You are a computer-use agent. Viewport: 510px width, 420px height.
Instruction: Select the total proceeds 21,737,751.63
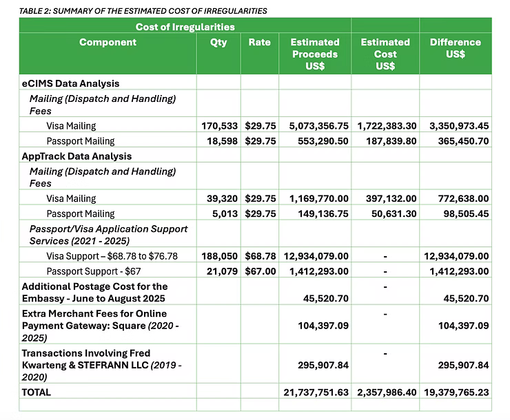coord(316,392)
